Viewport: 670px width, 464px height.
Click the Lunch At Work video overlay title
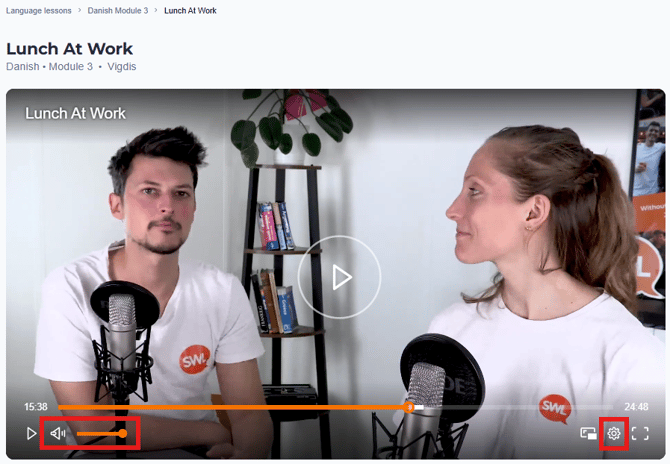click(76, 113)
